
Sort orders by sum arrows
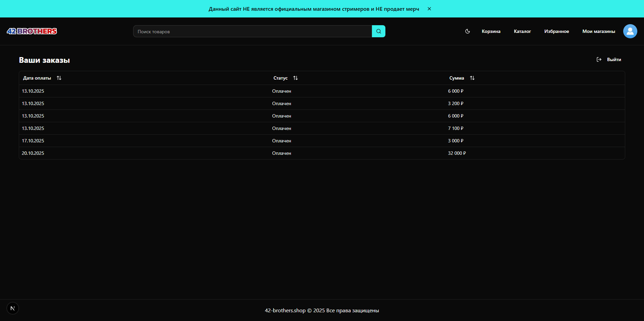coord(472,78)
